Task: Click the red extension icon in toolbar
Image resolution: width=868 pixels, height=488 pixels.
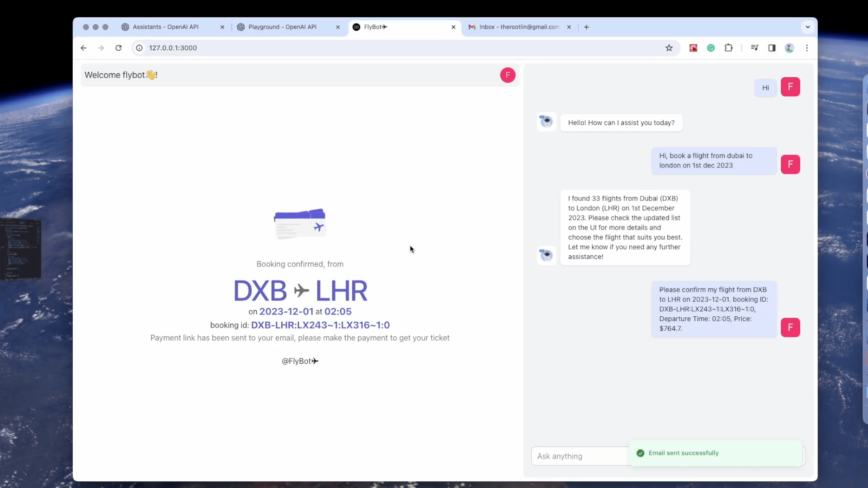Action: point(693,48)
